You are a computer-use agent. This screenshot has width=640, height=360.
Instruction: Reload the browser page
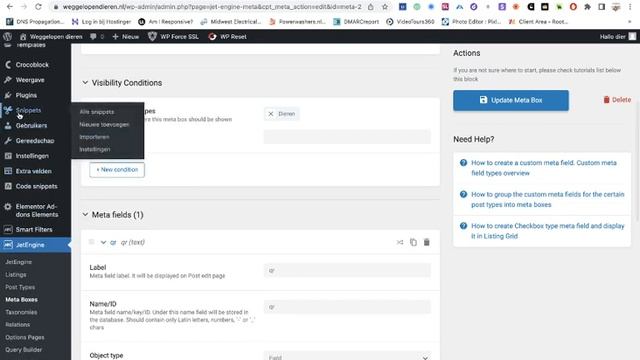pos(38,7)
